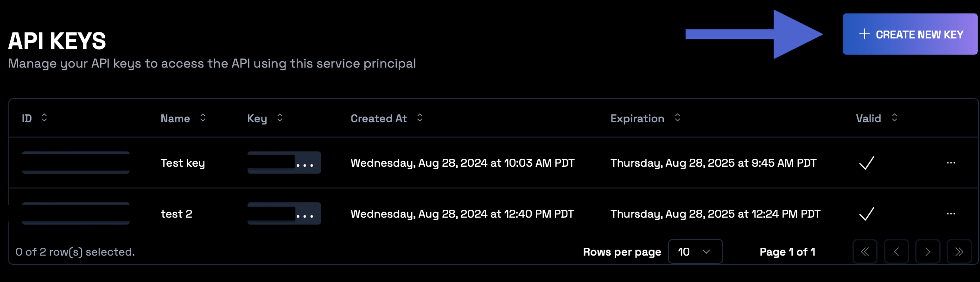Select the Test key row name
This screenshot has width=980, height=282.
pos(183,163)
